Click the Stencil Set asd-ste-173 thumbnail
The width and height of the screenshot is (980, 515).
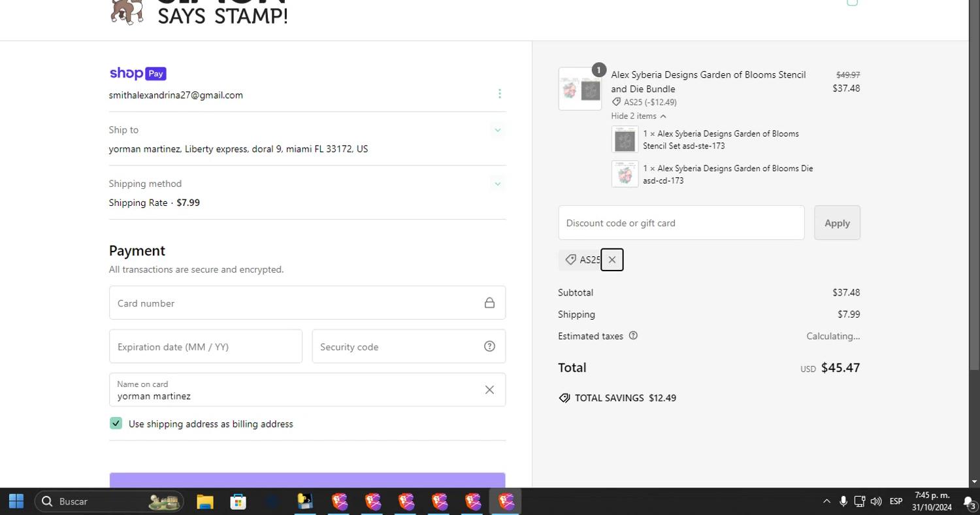(625, 140)
